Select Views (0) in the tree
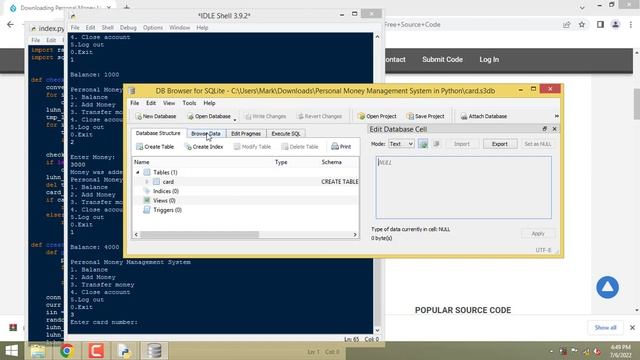 click(164, 200)
